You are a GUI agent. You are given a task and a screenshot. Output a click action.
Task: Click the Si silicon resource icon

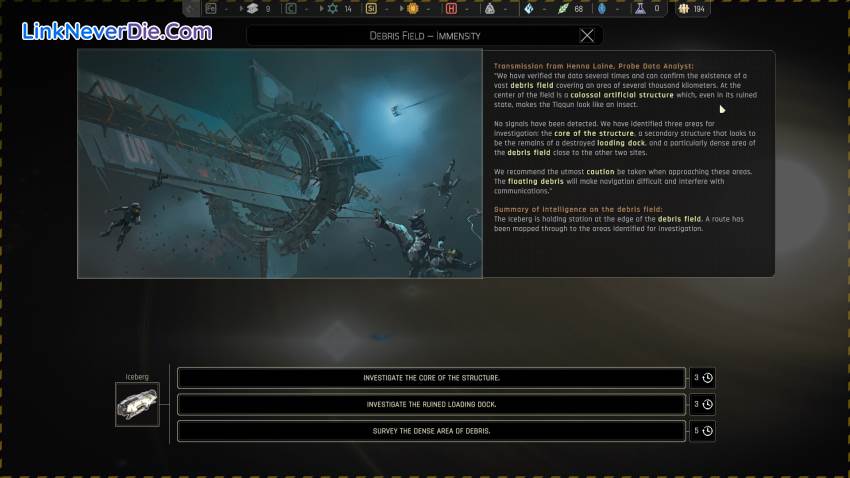point(371,9)
